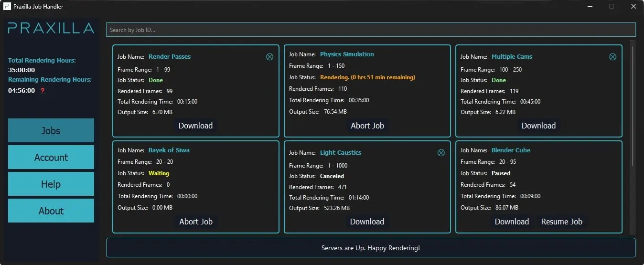Resume the paused Blender Cube job
The image size is (644, 265).
click(561, 222)
